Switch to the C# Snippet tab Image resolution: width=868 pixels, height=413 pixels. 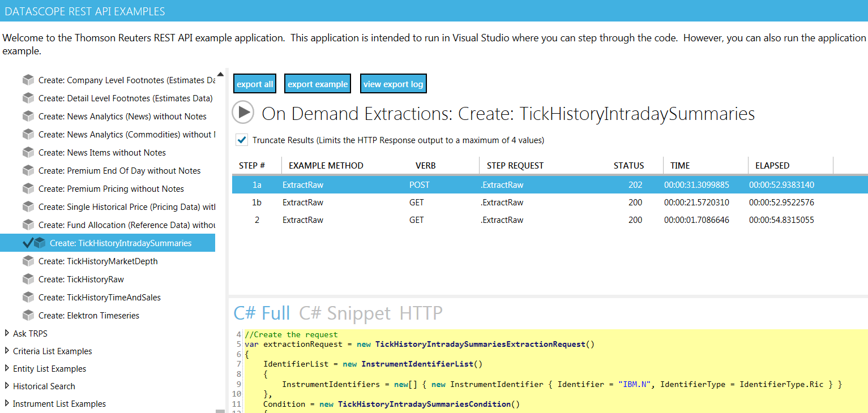pyautogui.click(x=345, y=313)
